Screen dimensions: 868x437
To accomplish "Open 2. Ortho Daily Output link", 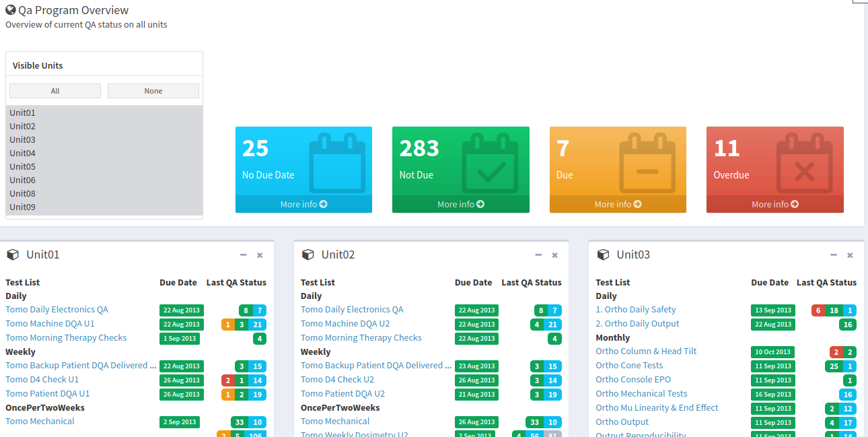I will pyautogui.click(x=637, y=324).
